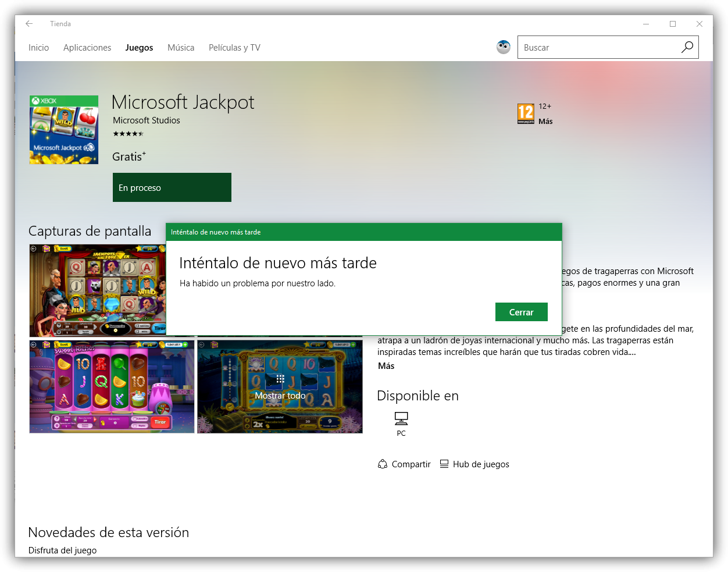Click the Disfruta del juego text

(x=62, y=550)
